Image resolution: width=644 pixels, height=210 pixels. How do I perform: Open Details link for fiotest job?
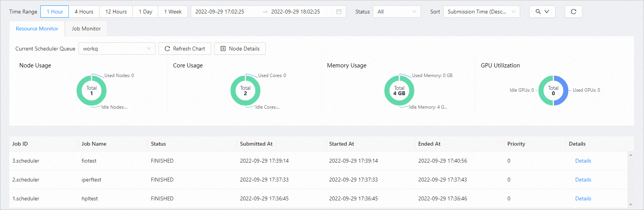(x=583, y=161)
